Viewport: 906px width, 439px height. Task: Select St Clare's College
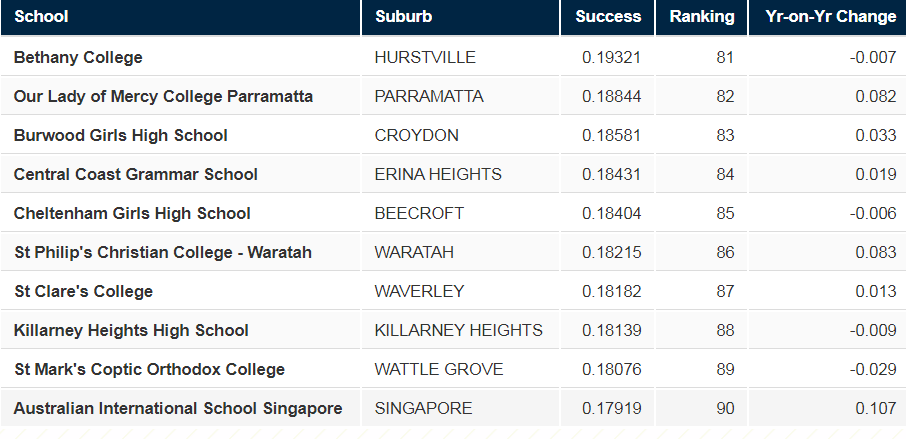(x=83, y=291)
